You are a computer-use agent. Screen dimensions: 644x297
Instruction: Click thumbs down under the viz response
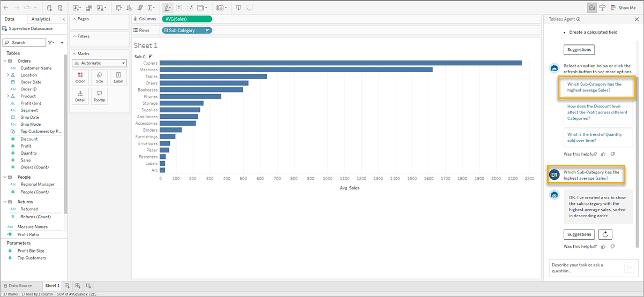click(613, 247)
